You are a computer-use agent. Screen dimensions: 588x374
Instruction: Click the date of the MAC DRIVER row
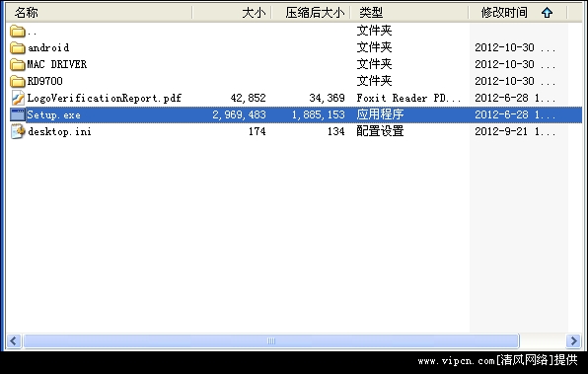515,64
